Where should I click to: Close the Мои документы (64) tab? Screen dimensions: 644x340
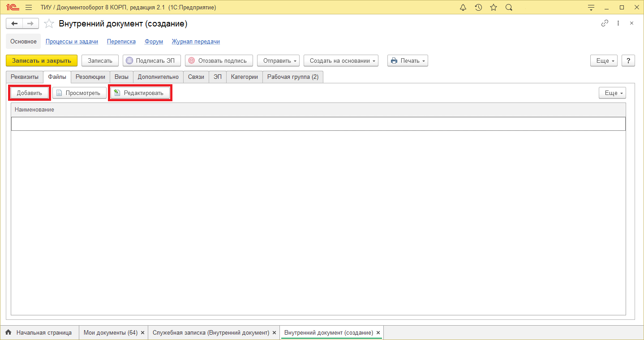pos(142,333)
